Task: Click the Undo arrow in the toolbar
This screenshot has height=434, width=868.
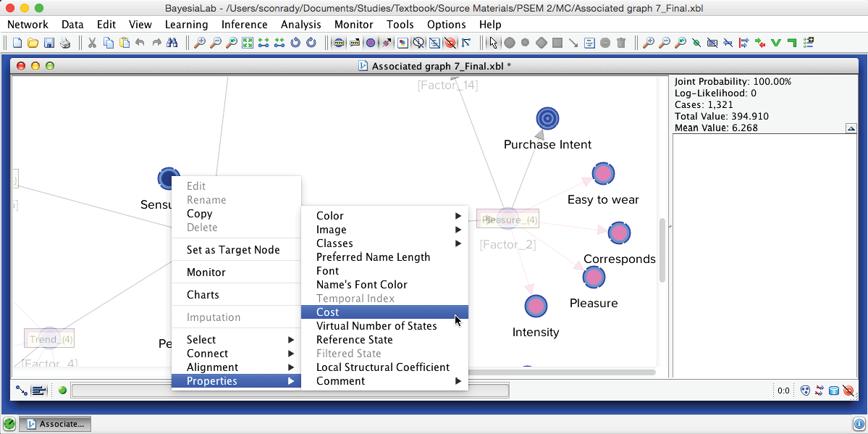Action: coord(140,43)
